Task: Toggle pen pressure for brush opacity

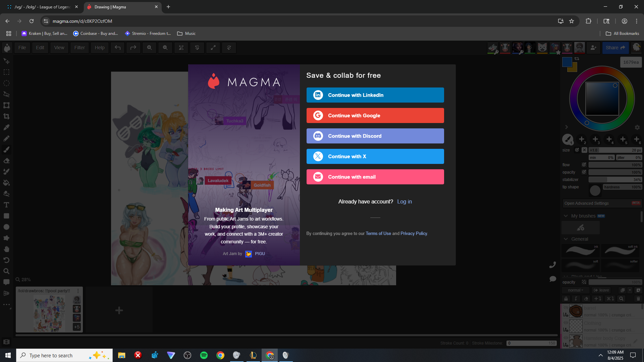Action: [x=584, y=172]
